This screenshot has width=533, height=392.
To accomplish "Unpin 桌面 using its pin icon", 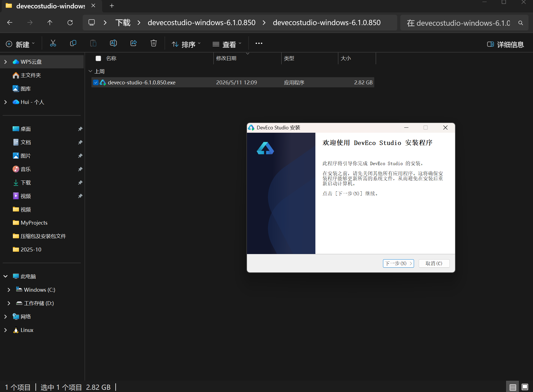I will (x=80, y=129).
